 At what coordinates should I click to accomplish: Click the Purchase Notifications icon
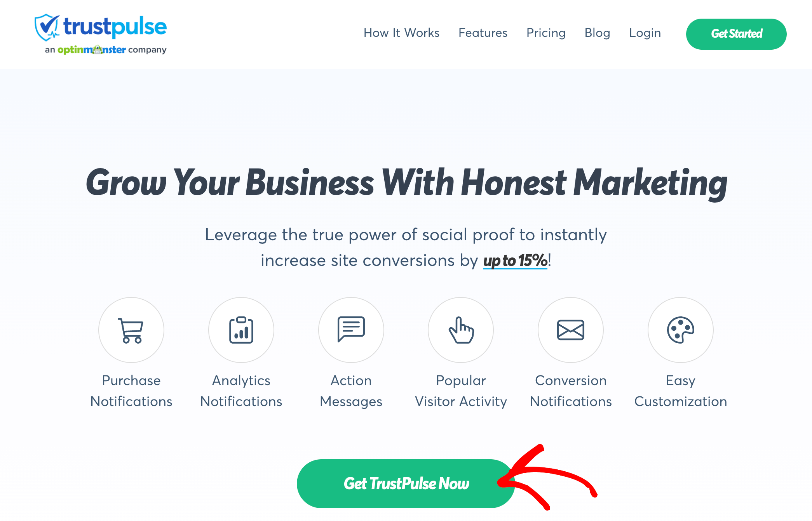point(131,329)
